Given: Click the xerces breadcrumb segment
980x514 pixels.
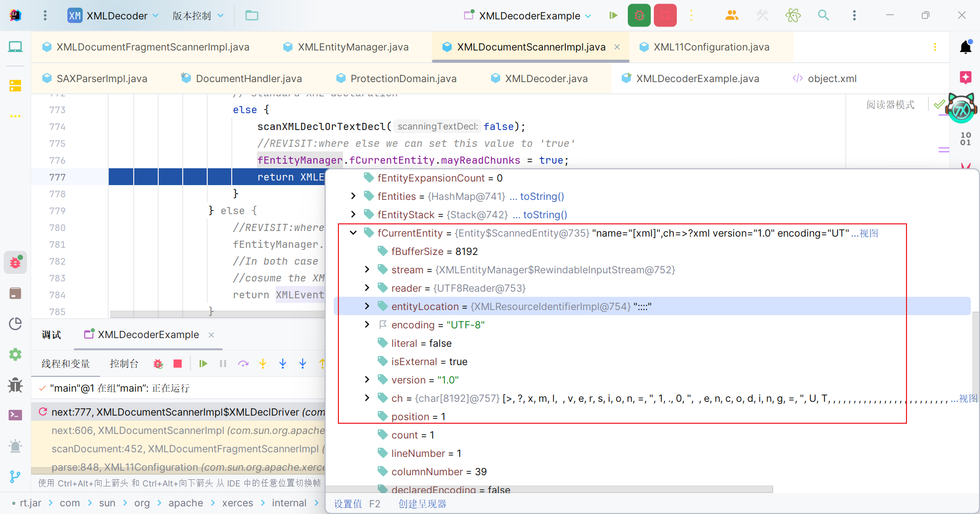Looking at the screenshot, I should point(237,503).
